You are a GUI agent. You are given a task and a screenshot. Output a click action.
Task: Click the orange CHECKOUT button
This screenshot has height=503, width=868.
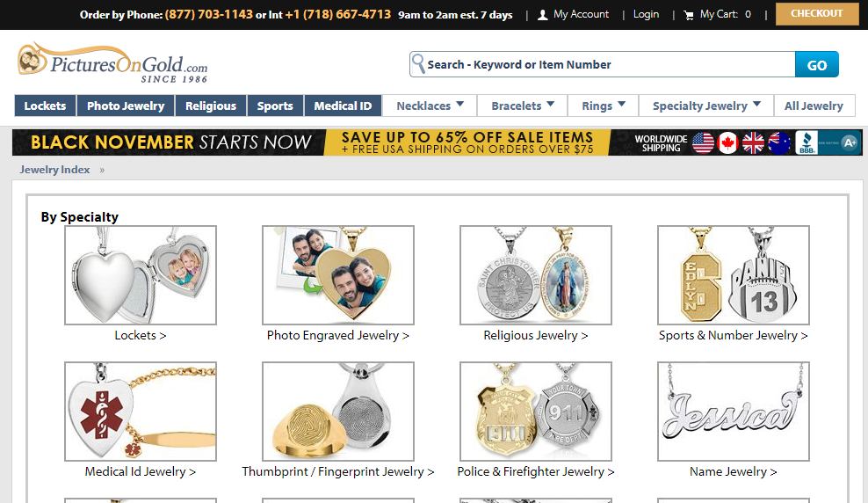[816, 14]
